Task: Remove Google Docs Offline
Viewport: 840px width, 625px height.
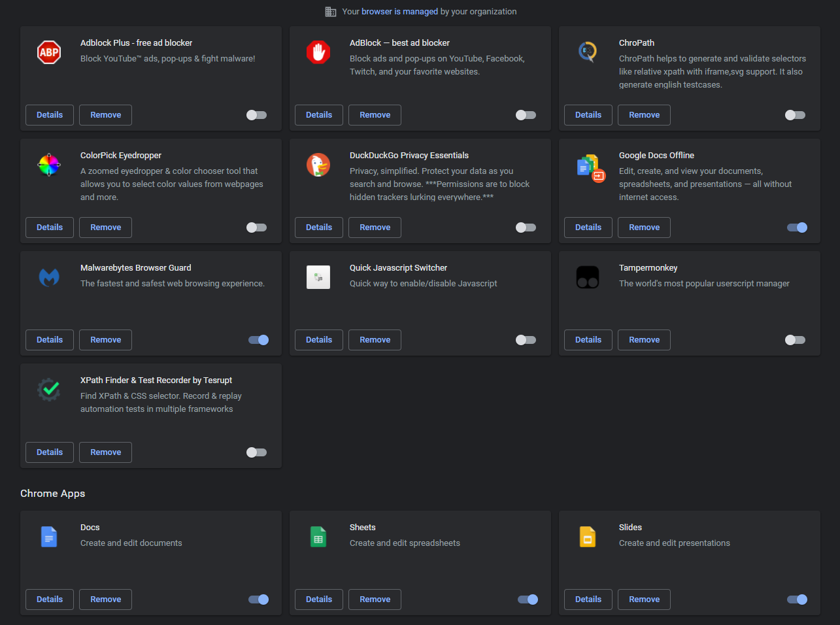Action: coord(645,228)
